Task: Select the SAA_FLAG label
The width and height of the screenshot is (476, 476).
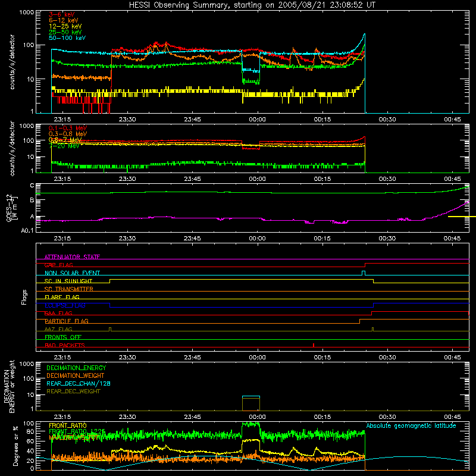Action: (58, 313)
